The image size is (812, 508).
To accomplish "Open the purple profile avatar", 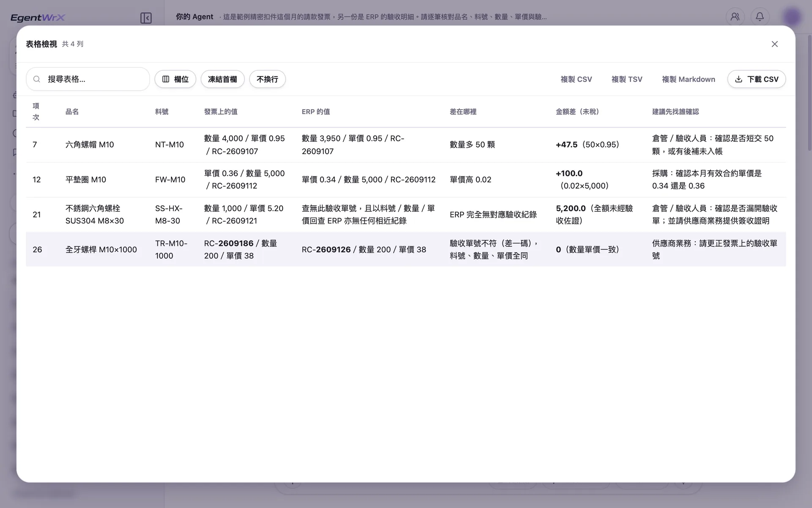I will click(792, 17).
